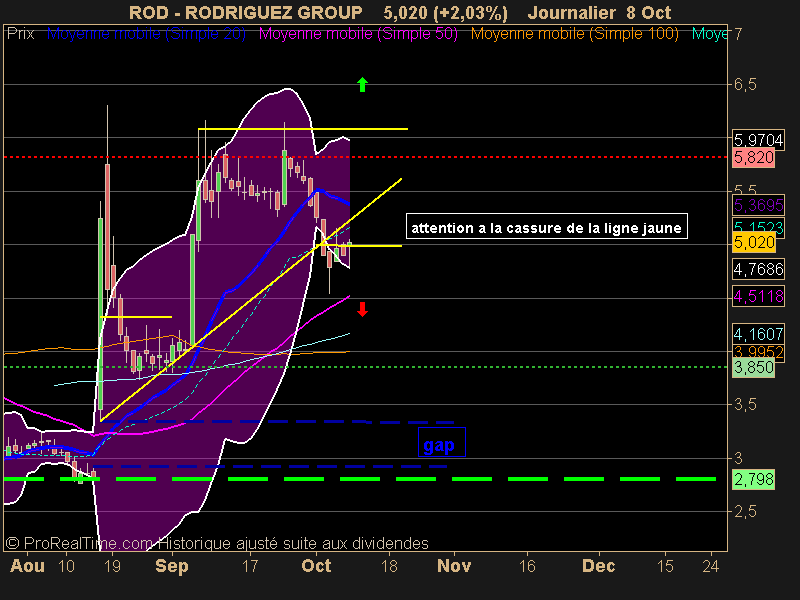Select the 4,7686 price label
This screenshot has width=800, height=600.
pos(758,268)
